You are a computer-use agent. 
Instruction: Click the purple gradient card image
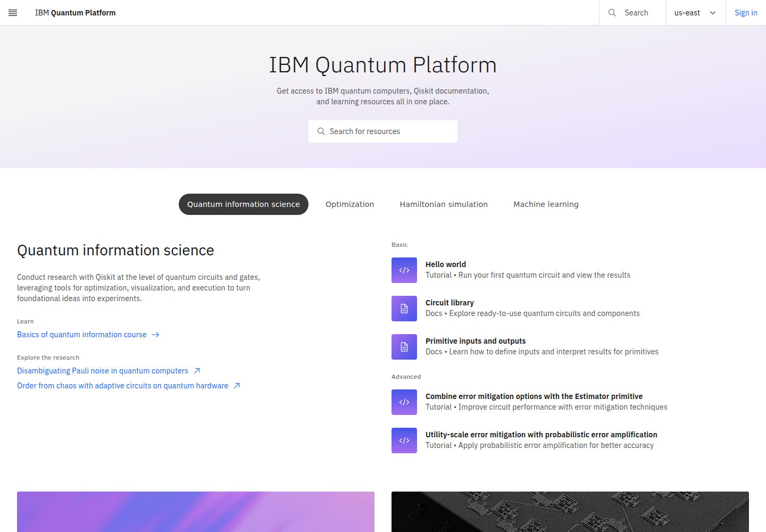click(x=196, y=512)
